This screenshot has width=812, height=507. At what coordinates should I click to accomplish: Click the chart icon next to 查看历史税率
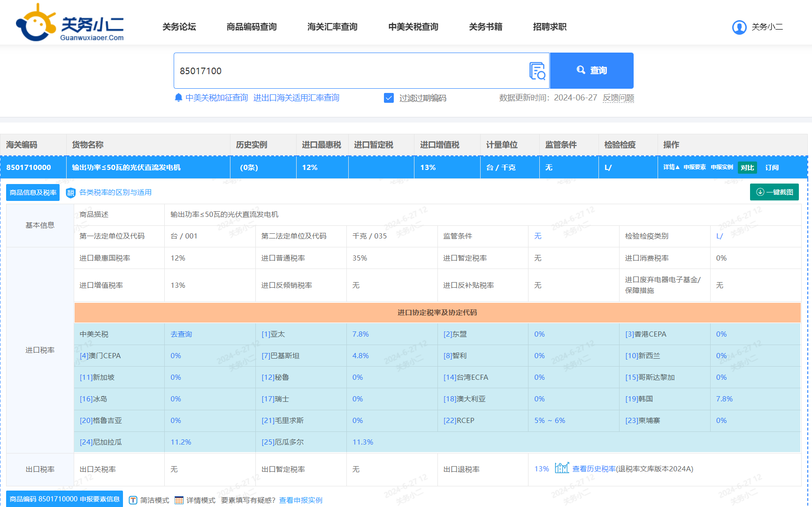562,468
